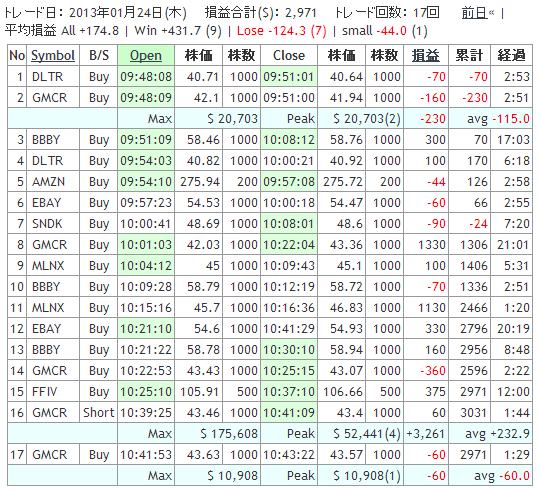The image size is (539, 490).
Task: Click open time 09:54:10 for AMZN
Action: pos(146,182)
